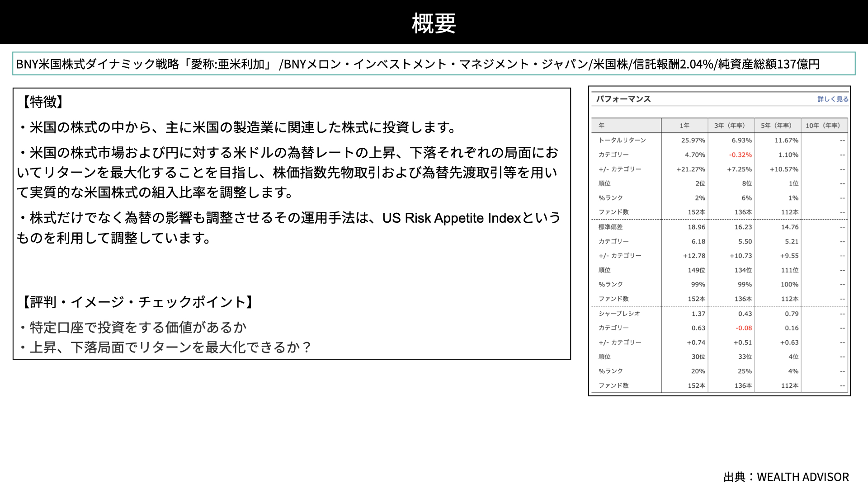This screenshot has width=868, height=488.
Task: Select the category difference +21.27%
Action: 691,169
